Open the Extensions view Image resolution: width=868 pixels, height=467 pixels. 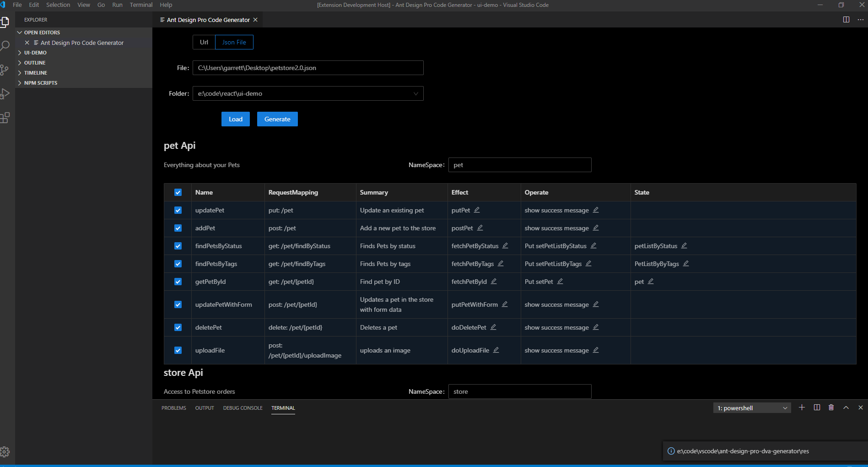pos(5,118)
